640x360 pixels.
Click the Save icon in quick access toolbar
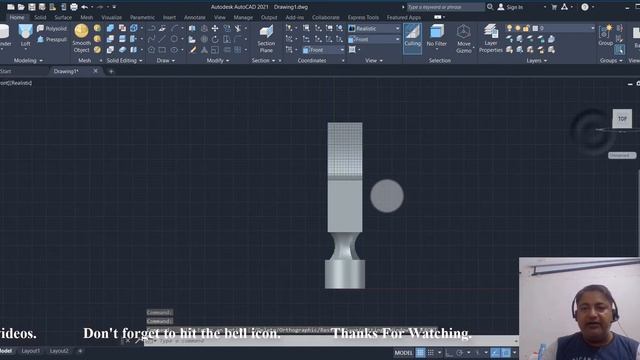(32, 7)
